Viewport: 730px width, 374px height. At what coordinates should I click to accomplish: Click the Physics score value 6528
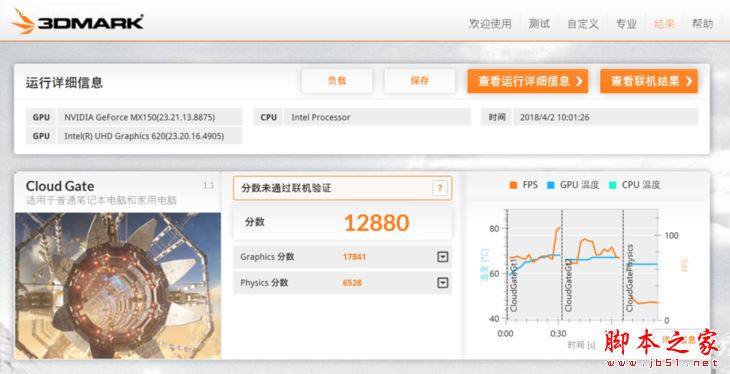tap(352, 283)
